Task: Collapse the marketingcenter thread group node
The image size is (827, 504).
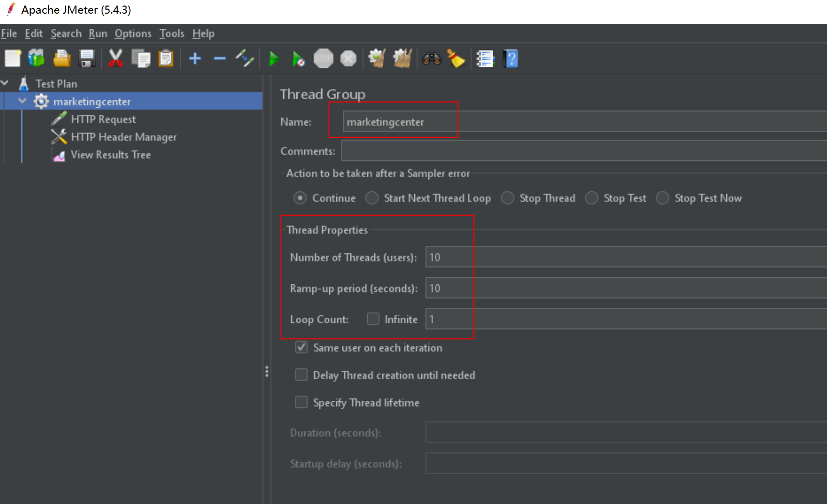Action: 22,101
